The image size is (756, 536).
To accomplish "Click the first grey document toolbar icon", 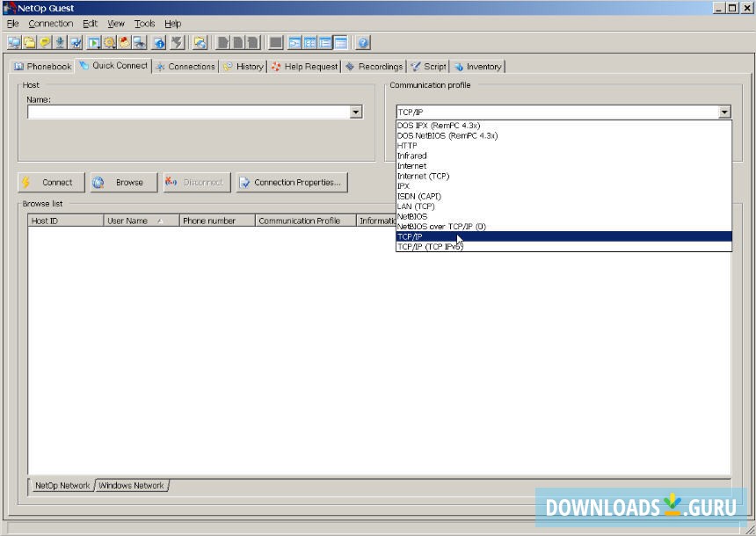I will 222,43.
